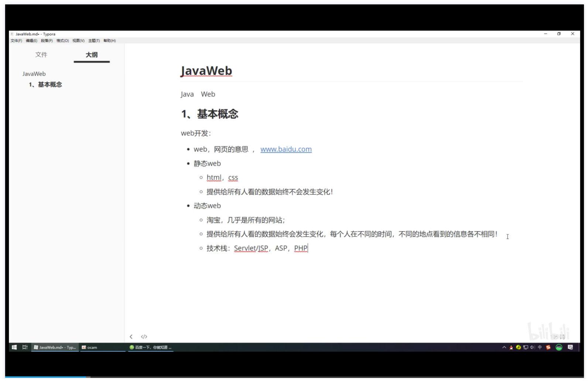Click the 'html, css' sub-bullet
Screen dimensions: 588x382
click(x=222, y=178)
